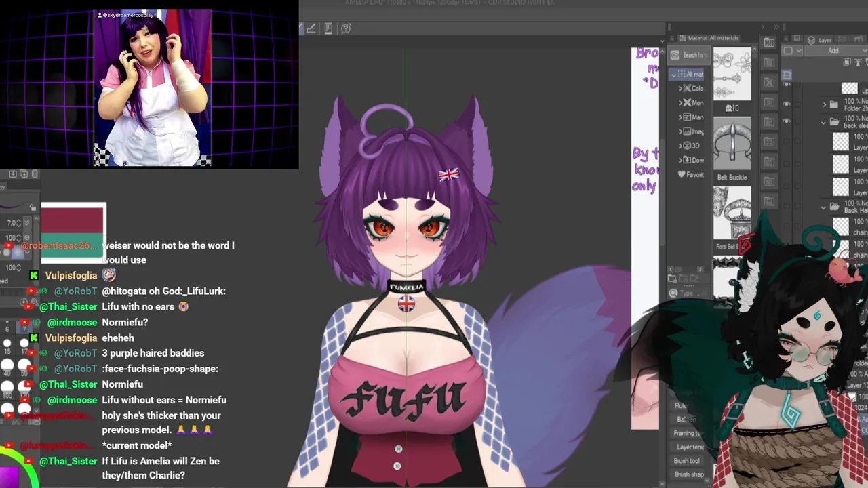Click the Vulpisfoglia 'eheheh' chat message

pyautogui.click(x=117, y=338)
